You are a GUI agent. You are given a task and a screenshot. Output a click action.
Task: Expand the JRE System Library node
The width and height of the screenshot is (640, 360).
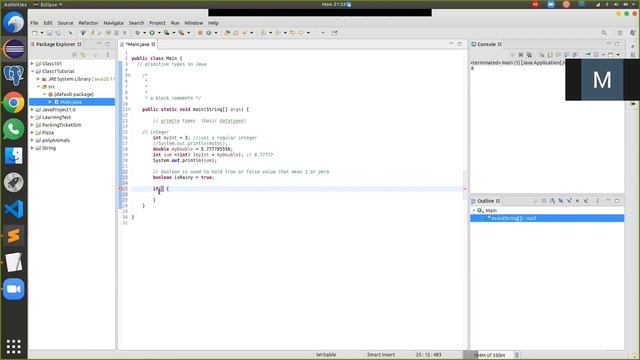pyautogui.click(x=38, y=79)
